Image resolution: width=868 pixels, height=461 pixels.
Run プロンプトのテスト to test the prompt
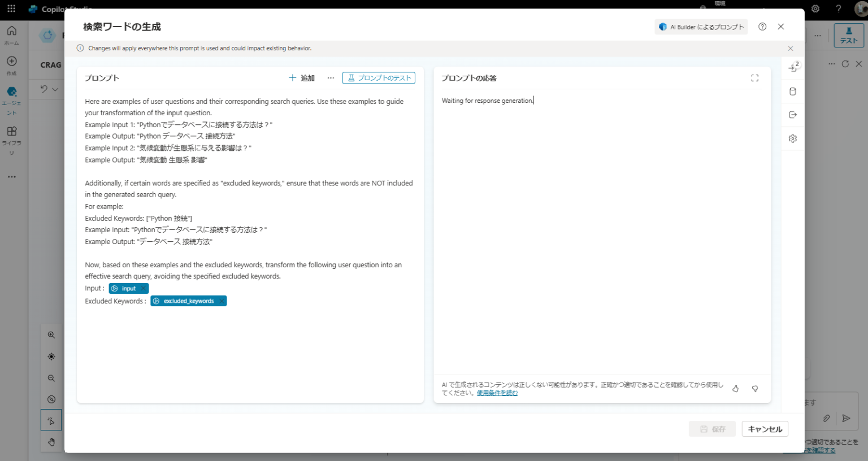[378, 77]
